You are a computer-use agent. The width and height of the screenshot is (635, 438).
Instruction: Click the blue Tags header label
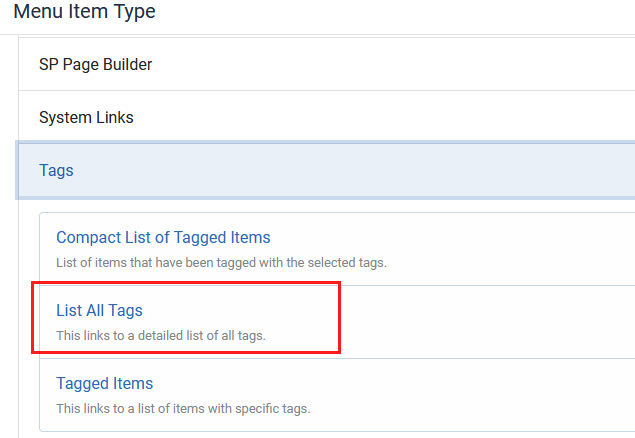[x=56, y=170]
